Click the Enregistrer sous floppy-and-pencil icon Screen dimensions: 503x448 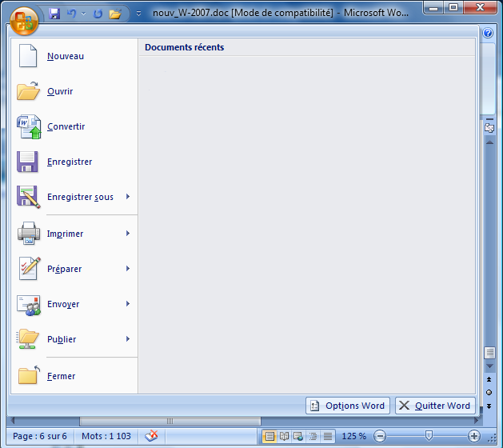point(29,197)
